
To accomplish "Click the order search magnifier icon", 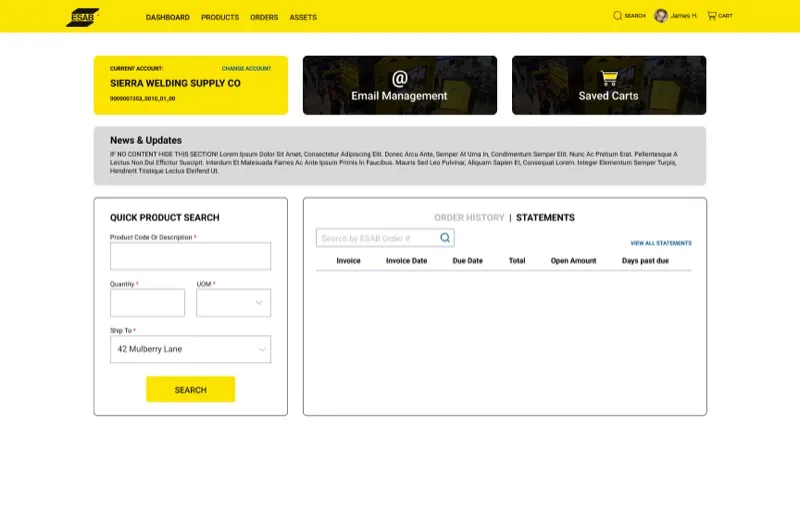I will pos(446,238).
